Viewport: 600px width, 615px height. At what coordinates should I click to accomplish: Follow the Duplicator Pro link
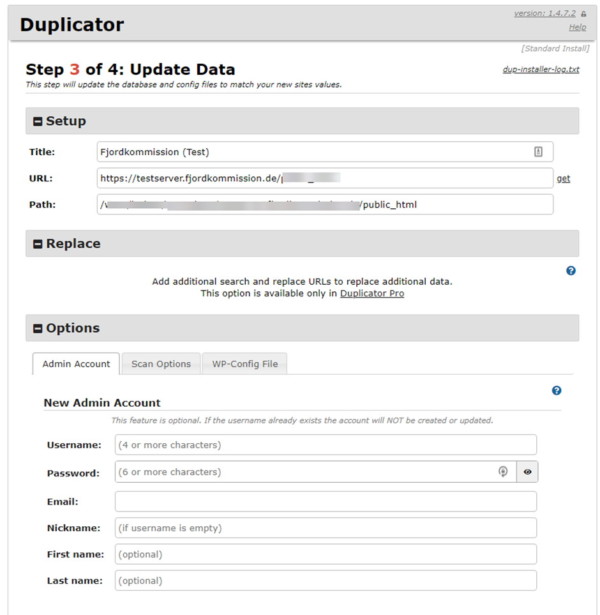(372, 293)
